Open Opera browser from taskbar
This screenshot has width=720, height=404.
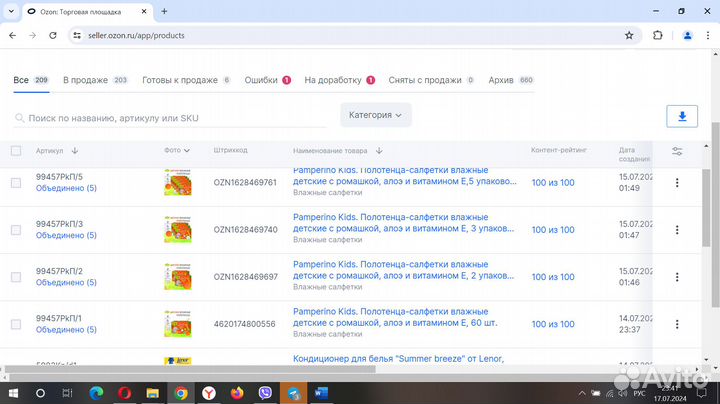point(124,393)
